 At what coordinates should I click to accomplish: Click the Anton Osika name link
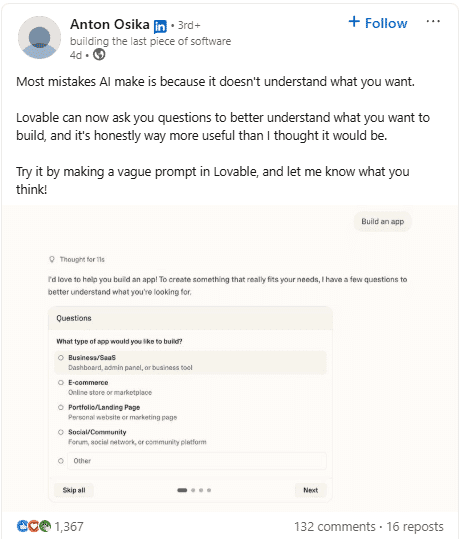pyautogui.click(x=110, y=25)
